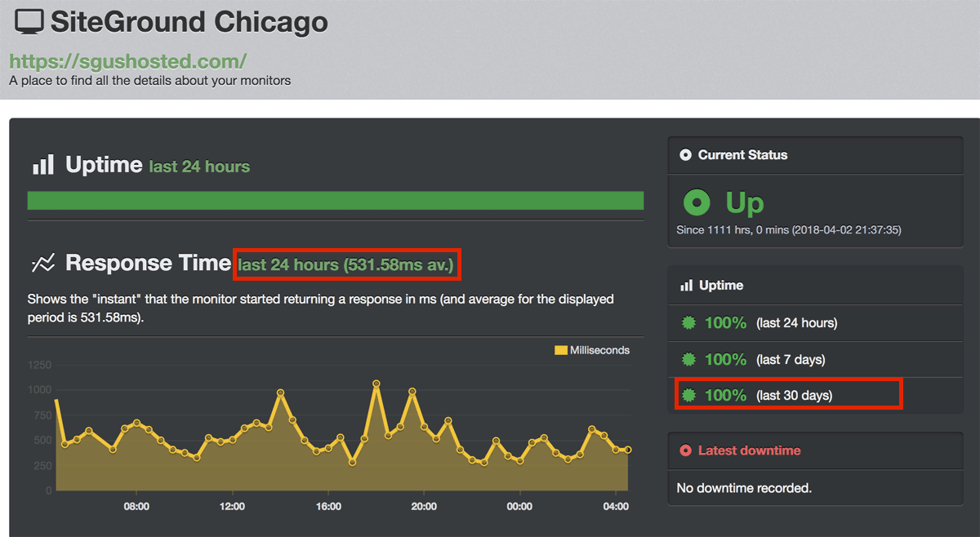Open the https://sgushosted.com/ link
Image resolution: width=980 pixels, height=537 pixels.
tap(127, 61)
